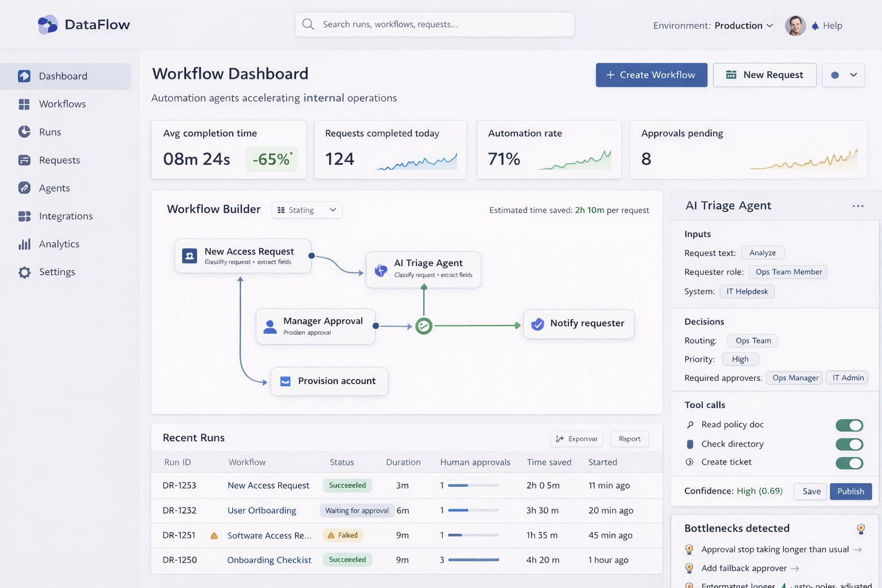
Task: Open the Workflows panel icon
Action: coord(25,104)
